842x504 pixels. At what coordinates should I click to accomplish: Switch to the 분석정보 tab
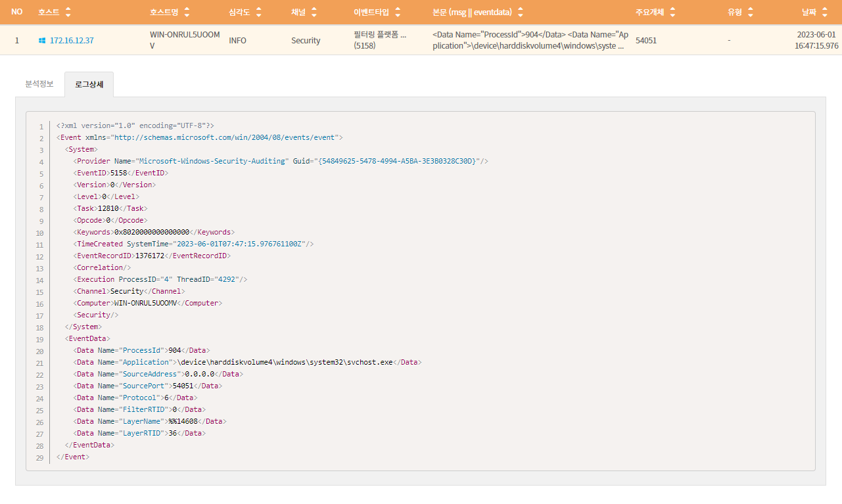(39, 84)
